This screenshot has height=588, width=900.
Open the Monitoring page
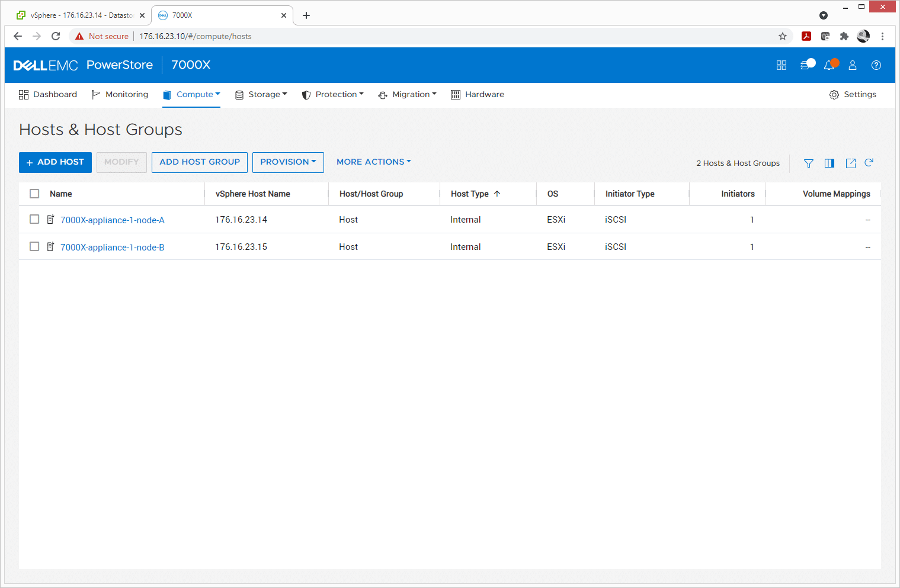(120, 95)
